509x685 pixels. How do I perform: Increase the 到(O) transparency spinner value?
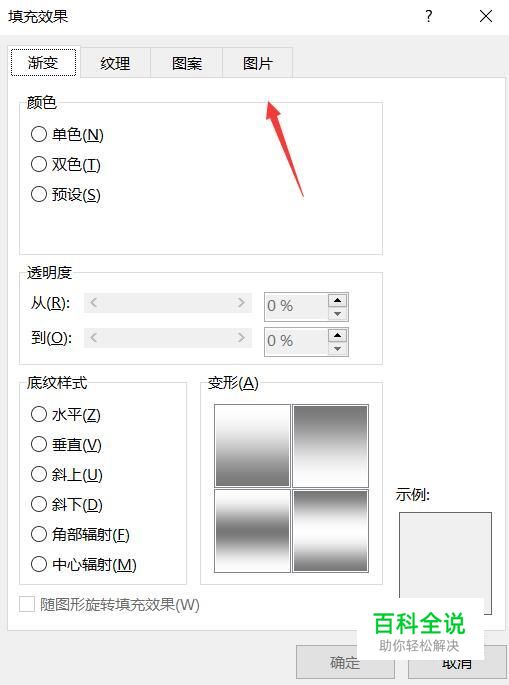click(337, 336)
